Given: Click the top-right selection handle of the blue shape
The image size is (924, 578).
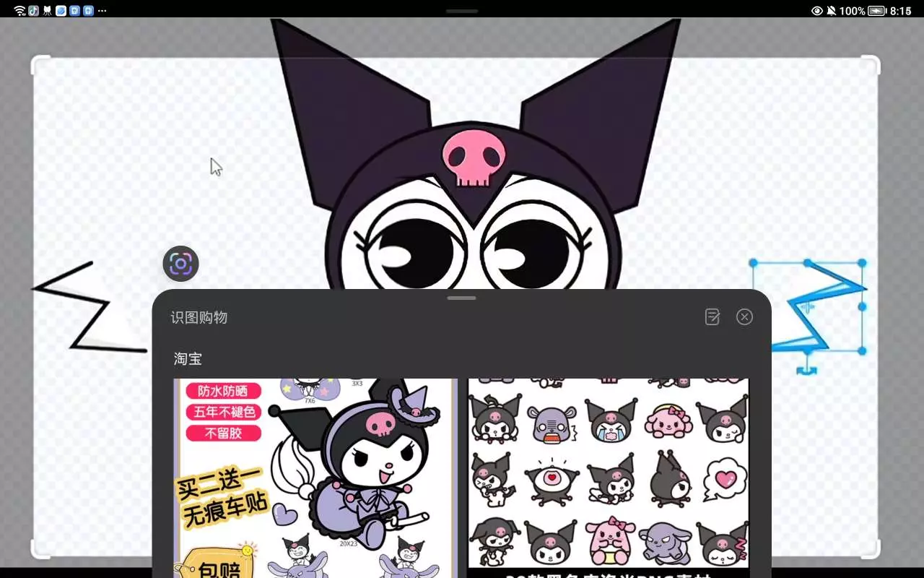Looking at the screenshot, I should 862,263.
